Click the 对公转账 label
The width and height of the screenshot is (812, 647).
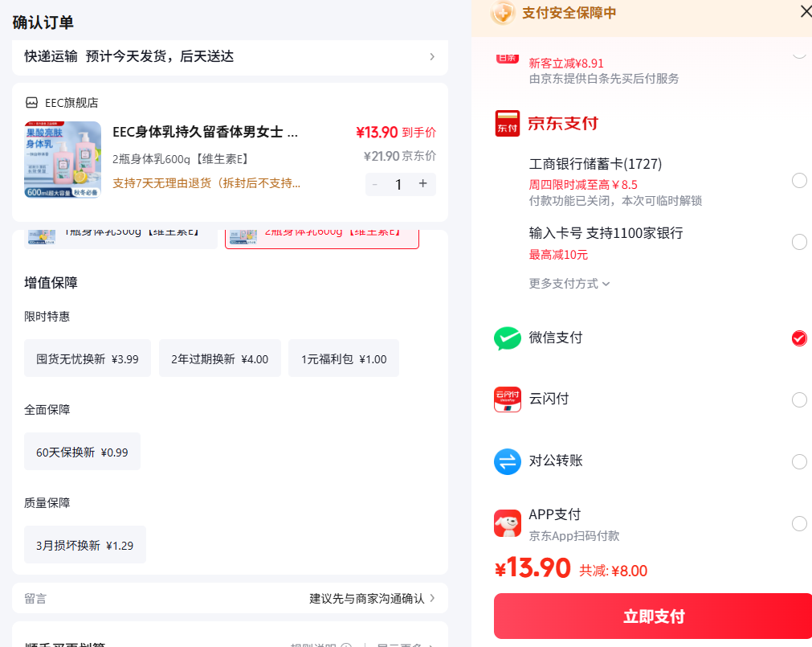coord(556,461)
